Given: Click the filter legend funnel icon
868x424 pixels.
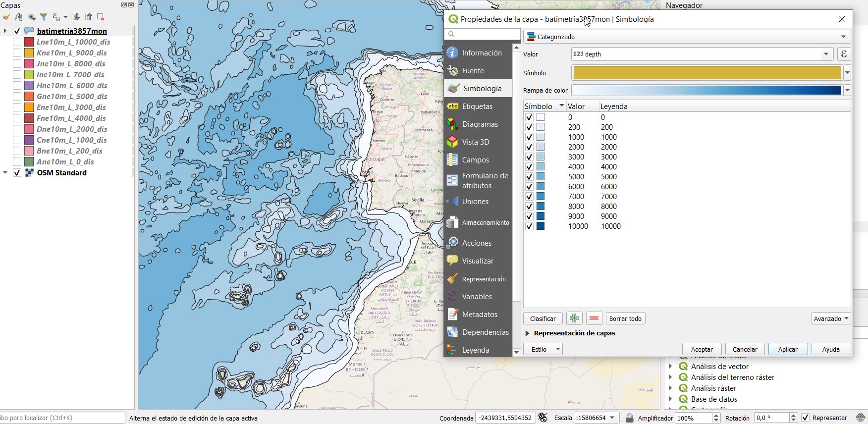Looking at the screenshot, I should click(44, 17).
